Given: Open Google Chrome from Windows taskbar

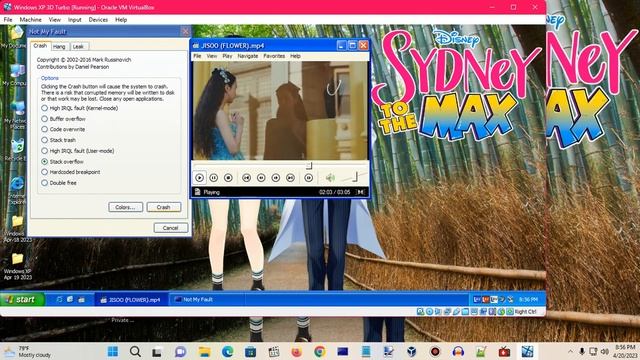Looking at the screenshot, I should (x=320, y=351).
